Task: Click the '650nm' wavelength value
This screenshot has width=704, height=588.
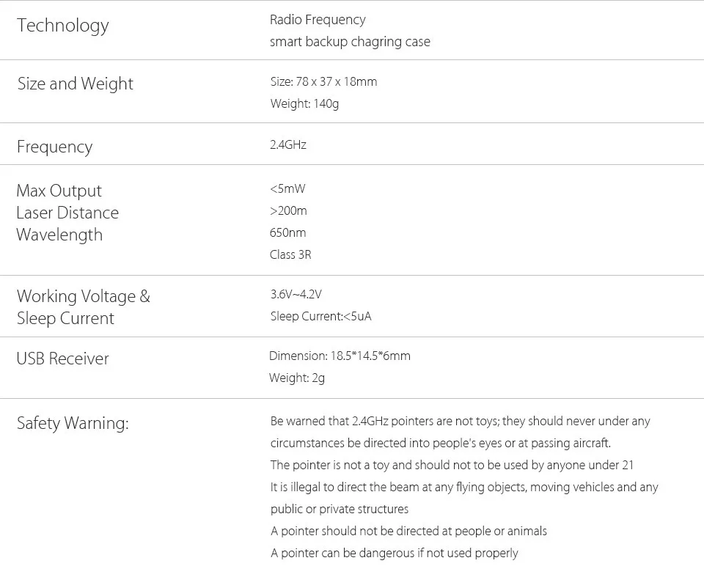Action: pos(288,232)
